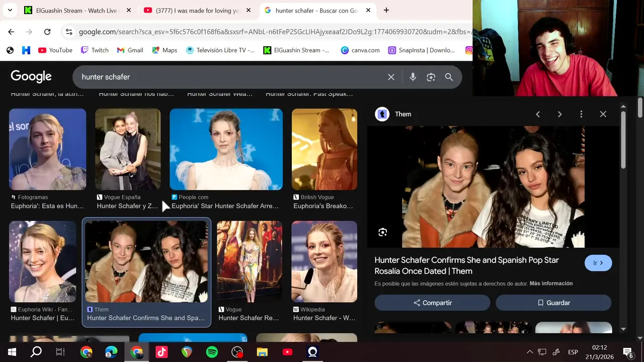
Task: Close the image preview panel
Action: click(603, 114)
